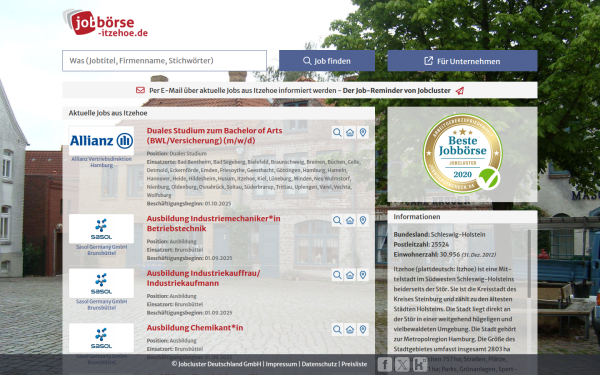
Task: Click magnifier icon of Chemikant*in job
Action: click(x=337, y=329)
